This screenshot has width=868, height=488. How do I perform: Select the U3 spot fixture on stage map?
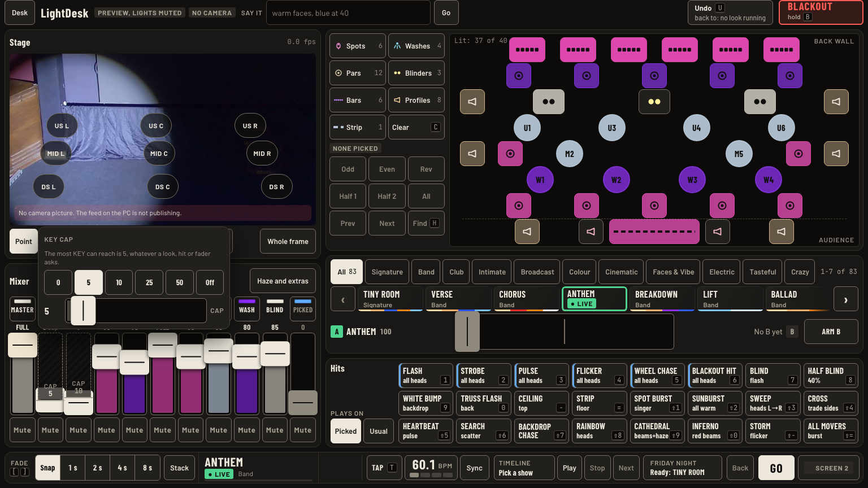611,128
